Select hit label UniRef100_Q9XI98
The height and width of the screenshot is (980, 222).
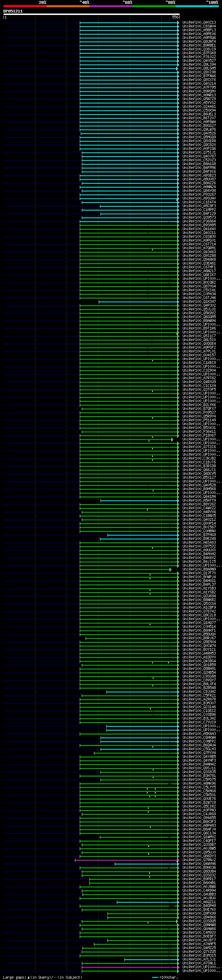(x=199, y=72)
